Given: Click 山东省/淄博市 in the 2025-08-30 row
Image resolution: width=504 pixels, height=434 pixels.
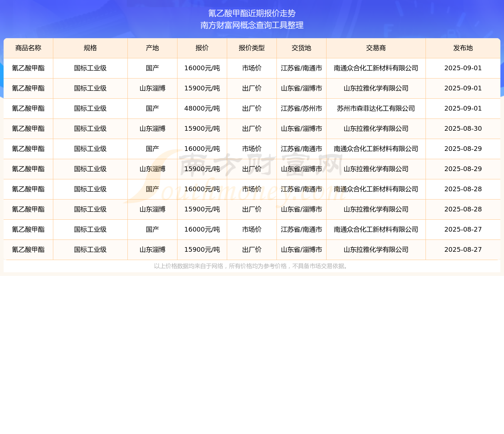Looking at the screenshot, I should (x=302, y=129).
